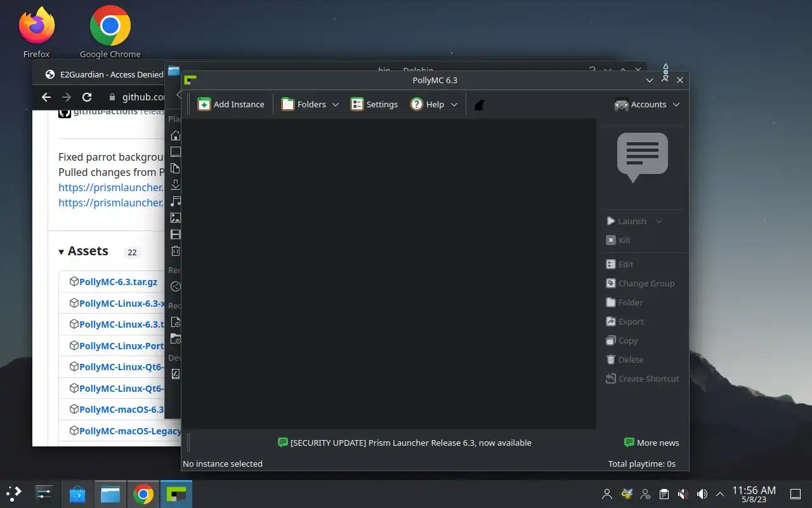Click the bee icon in system tray
Viewport: 812px width, 508px height.
point(627,494)
